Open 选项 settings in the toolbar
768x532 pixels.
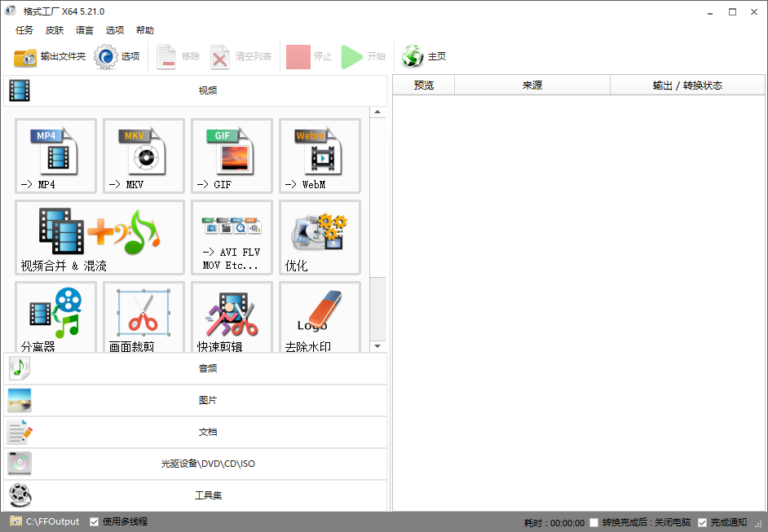click(117, 57)
